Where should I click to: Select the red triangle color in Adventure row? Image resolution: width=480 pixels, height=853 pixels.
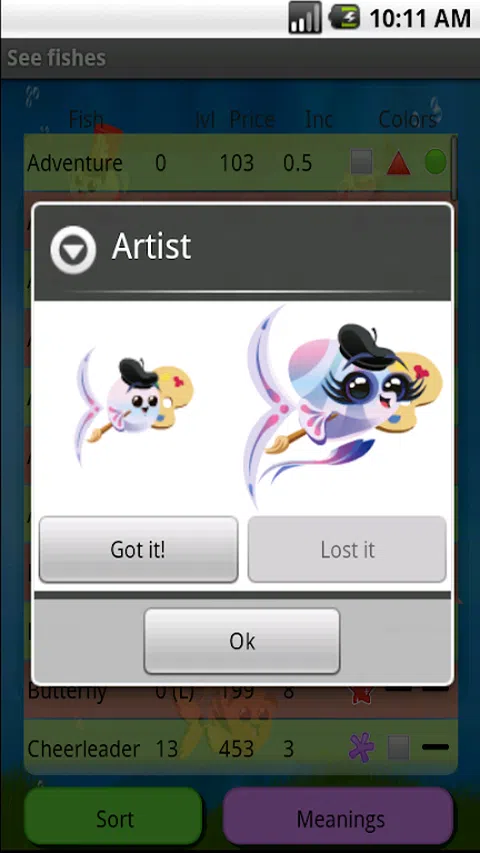click(x=398, y=163)
